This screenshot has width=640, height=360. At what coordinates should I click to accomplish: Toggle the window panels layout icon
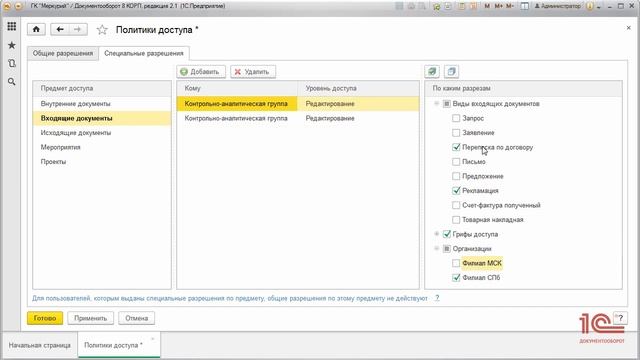click(525, 6)
